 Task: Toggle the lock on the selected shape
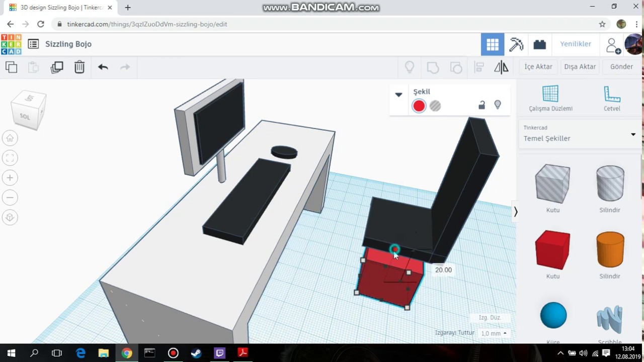(481, 105)
